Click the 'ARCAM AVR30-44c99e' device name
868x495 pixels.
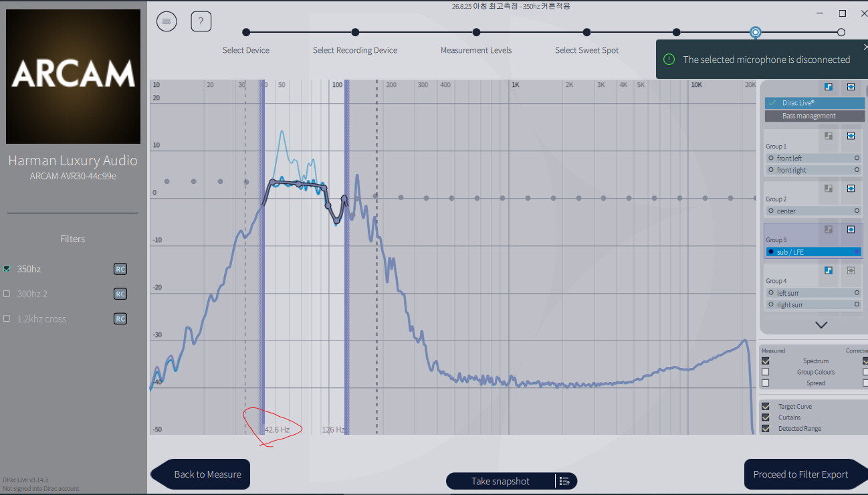[72, 176]
